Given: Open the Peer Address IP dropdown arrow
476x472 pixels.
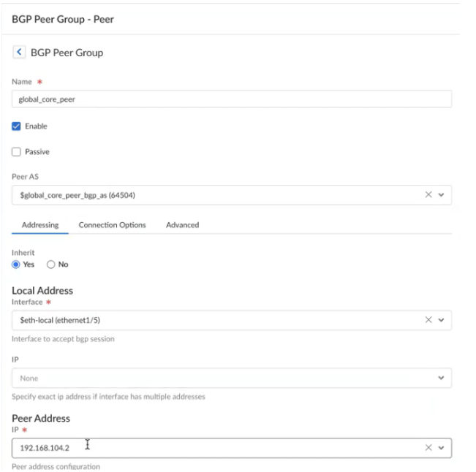Looking at the screenshot, I should point(441,448).
